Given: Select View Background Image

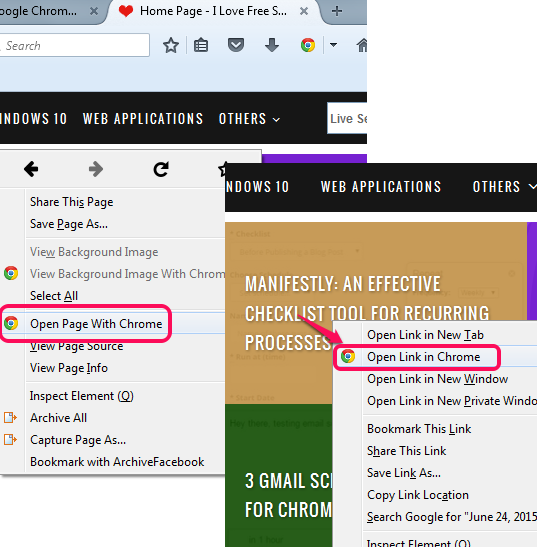Looking at the screenshot, I should (94, 252).
